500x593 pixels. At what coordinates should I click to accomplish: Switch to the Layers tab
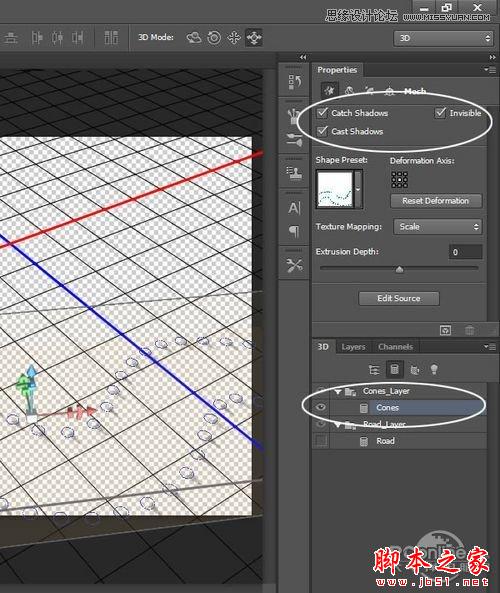pos(353,347)
